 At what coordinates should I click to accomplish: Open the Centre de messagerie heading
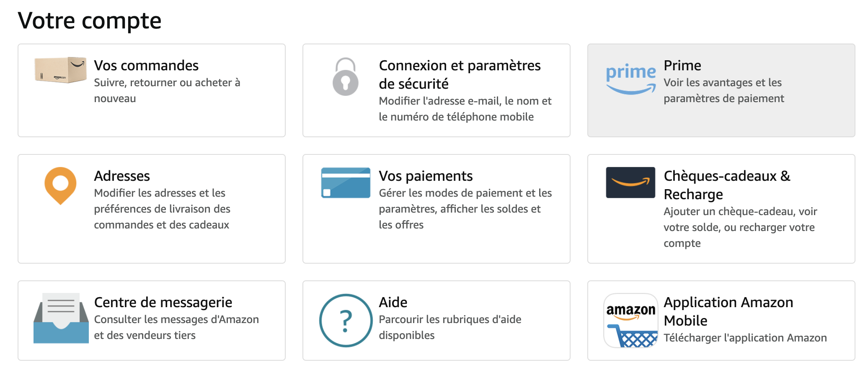click(163, 302)
